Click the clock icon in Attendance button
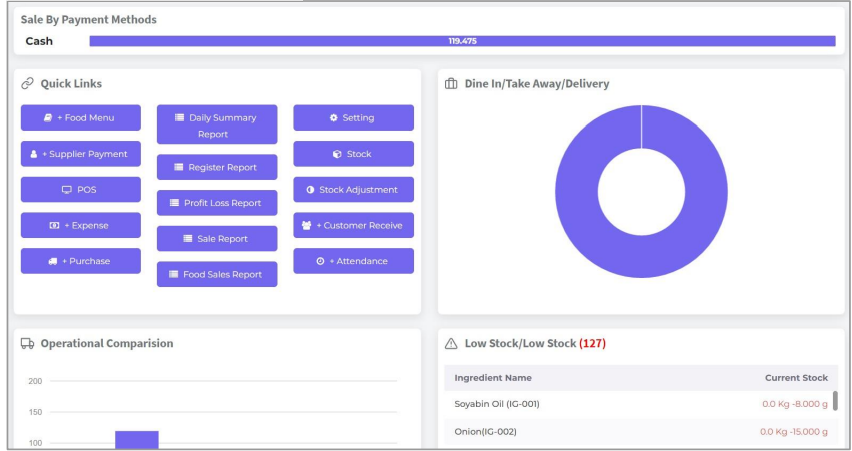 pos(321,261)
